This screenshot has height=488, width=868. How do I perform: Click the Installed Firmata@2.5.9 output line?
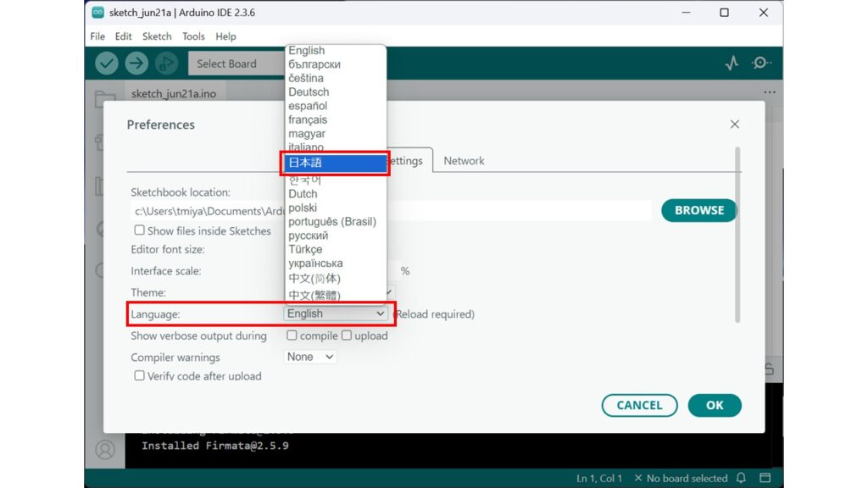click(x=215, y=446)
